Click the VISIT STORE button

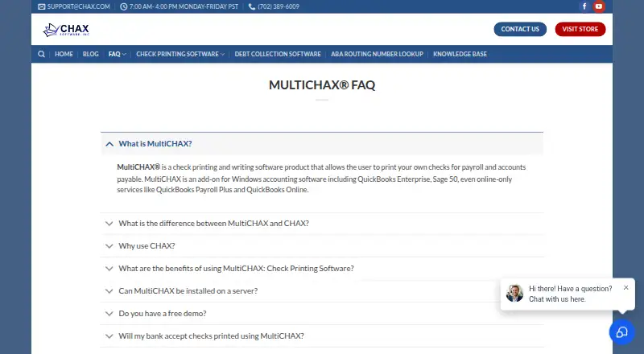click(580, 29)
